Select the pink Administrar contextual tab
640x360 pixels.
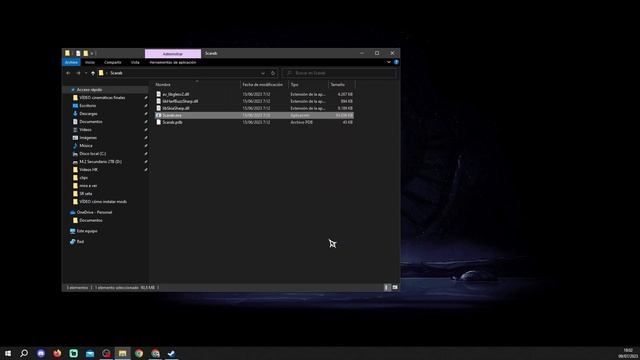tap(173, 53)
